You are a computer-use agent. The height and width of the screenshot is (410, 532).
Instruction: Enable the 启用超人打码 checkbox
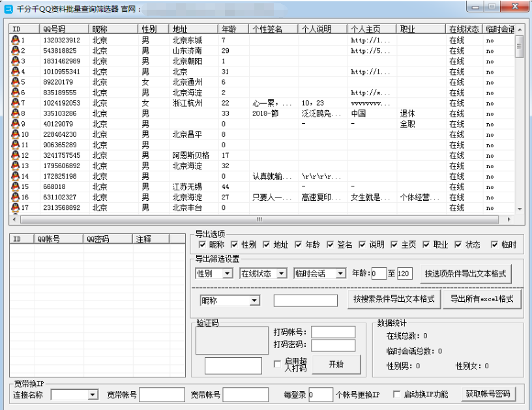coord(277,364)
